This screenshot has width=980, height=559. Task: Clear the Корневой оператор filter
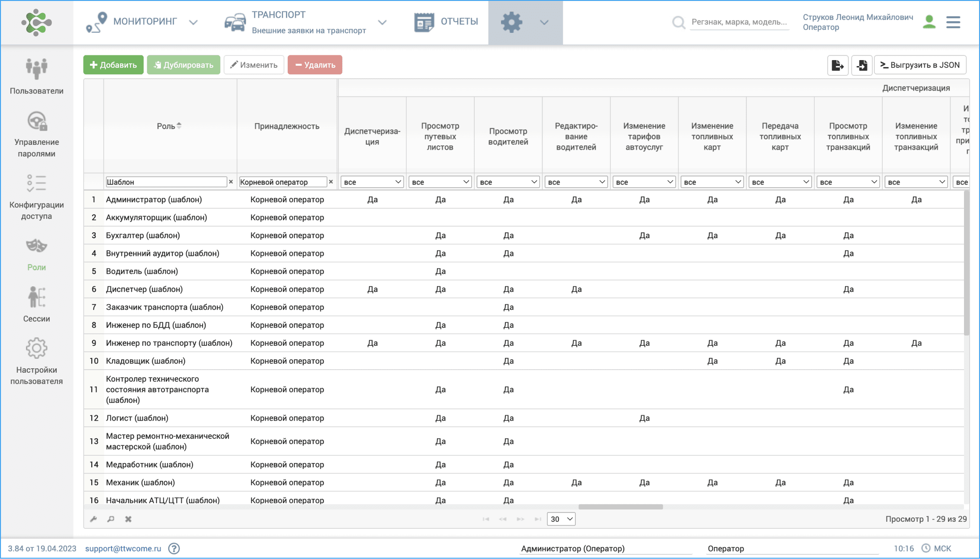click(331, 182)
